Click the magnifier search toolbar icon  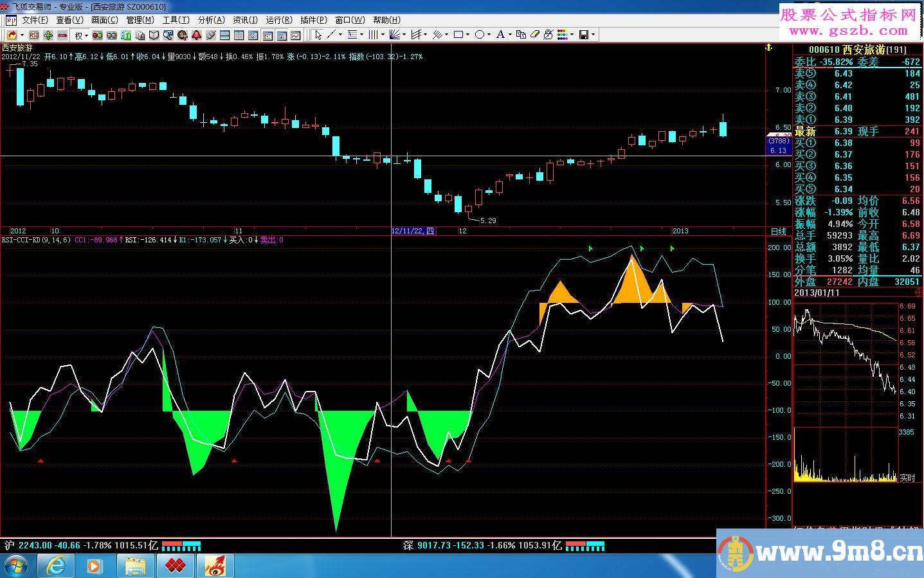167,35
